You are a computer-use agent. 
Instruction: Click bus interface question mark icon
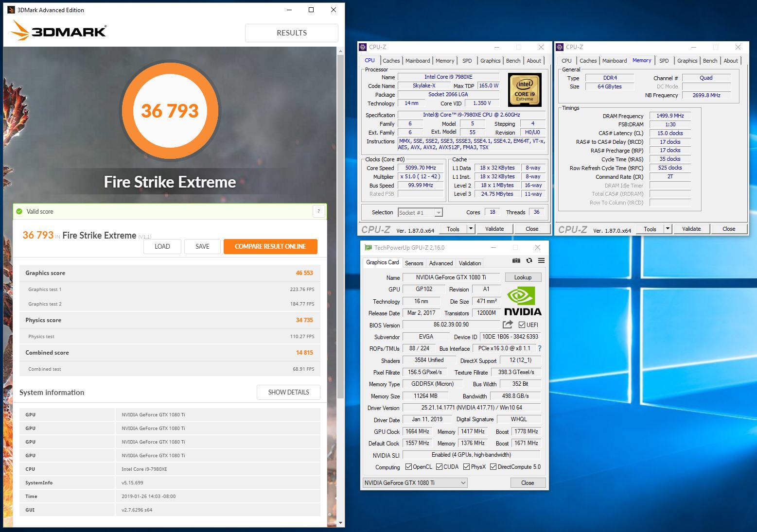tap(539, 348)
